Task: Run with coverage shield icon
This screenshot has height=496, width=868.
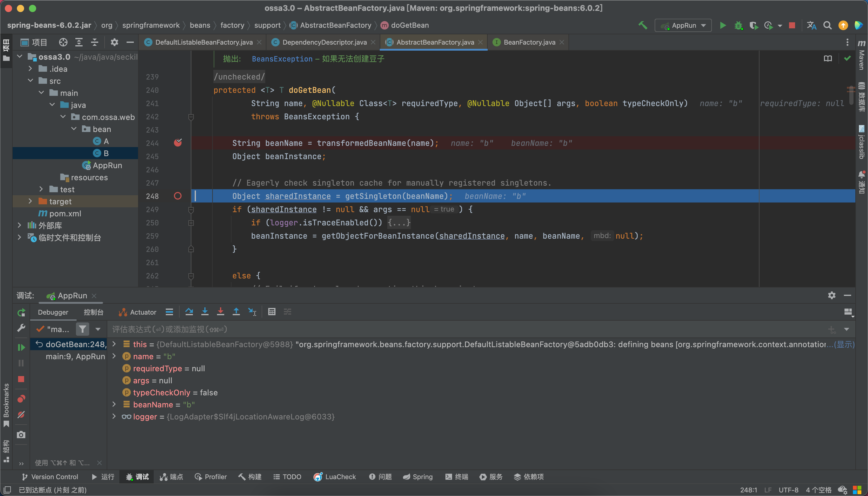Action: click(x=753, y=25)
